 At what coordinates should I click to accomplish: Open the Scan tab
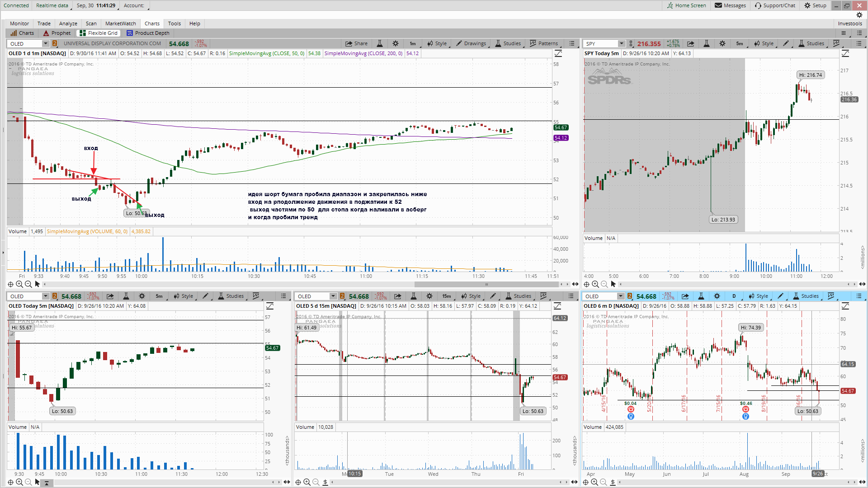[91, 23]
